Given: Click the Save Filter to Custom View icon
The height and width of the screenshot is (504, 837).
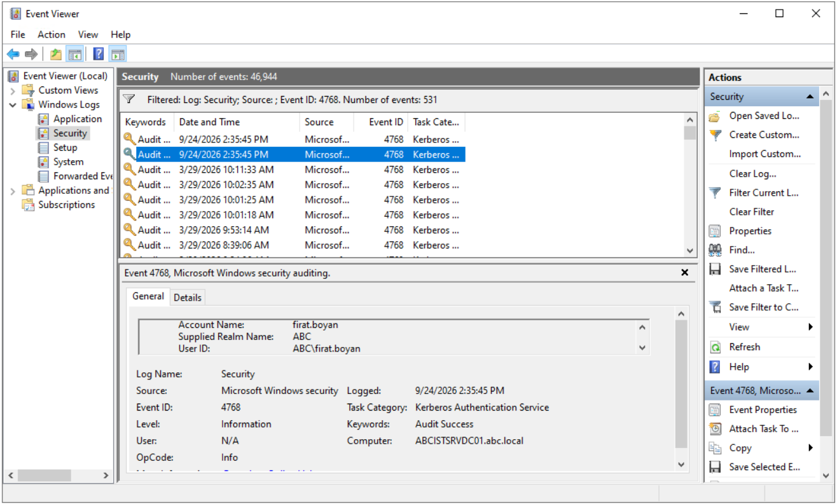Looking at the screenshot, I should pos(715,307).
